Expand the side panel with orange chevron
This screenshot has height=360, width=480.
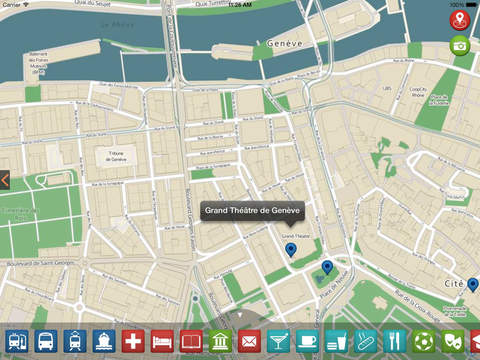click(5, 180)
